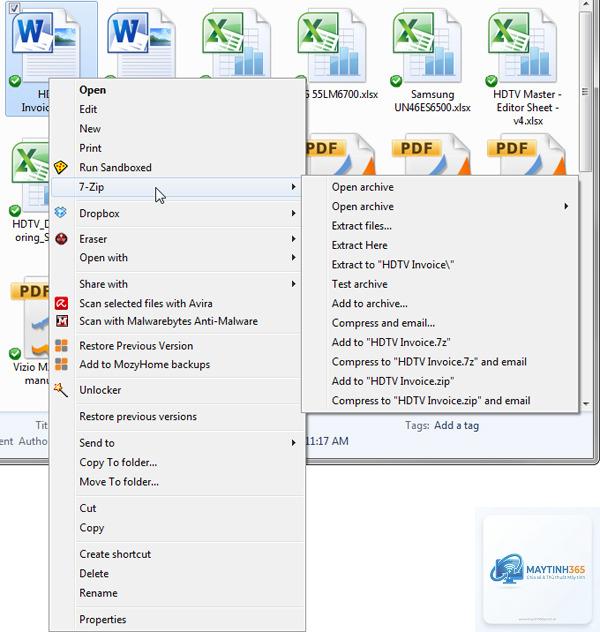Expand the 7-Zip submenu arrow
The width and height of the screenshot is (600, 632).
(x=293, y=187)
